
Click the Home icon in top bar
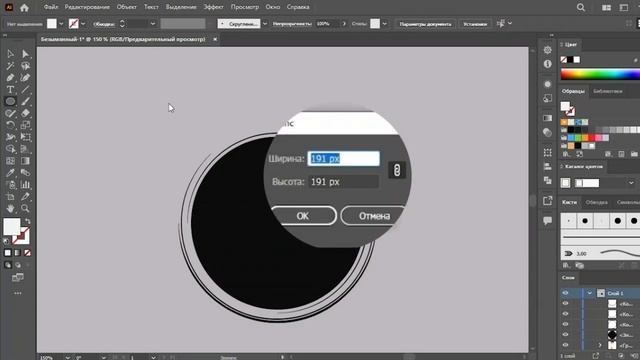[x=24, y=7]
